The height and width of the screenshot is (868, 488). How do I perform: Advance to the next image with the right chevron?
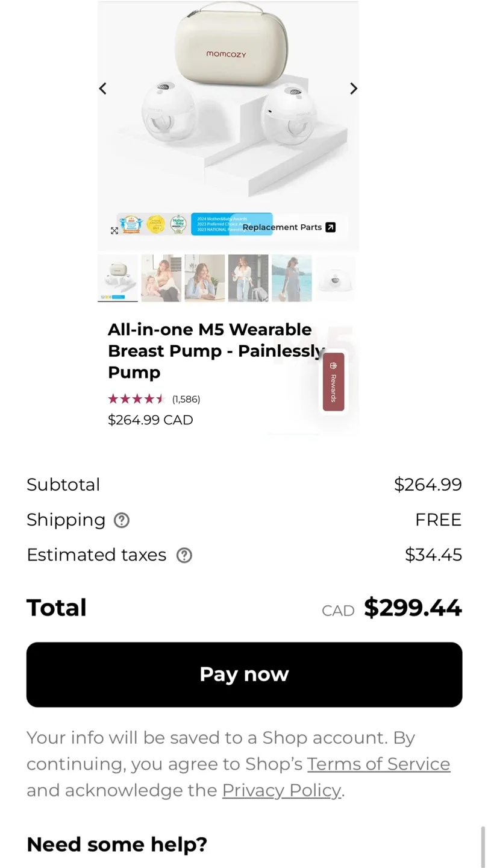coord(354,88)
